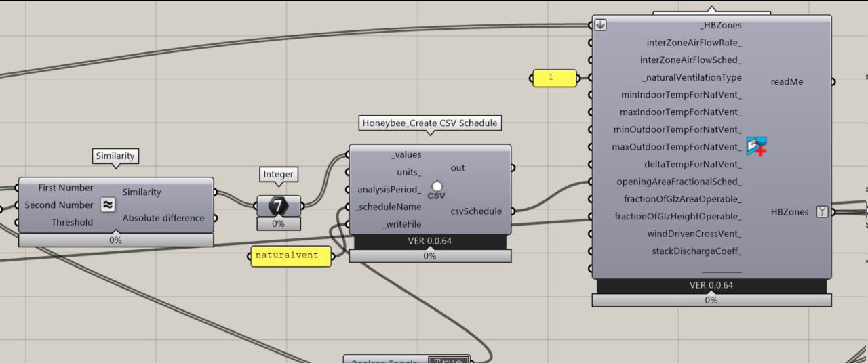Click the interZoneAirFlowRate_ input
868x363 pixels.
click(694, 42)
